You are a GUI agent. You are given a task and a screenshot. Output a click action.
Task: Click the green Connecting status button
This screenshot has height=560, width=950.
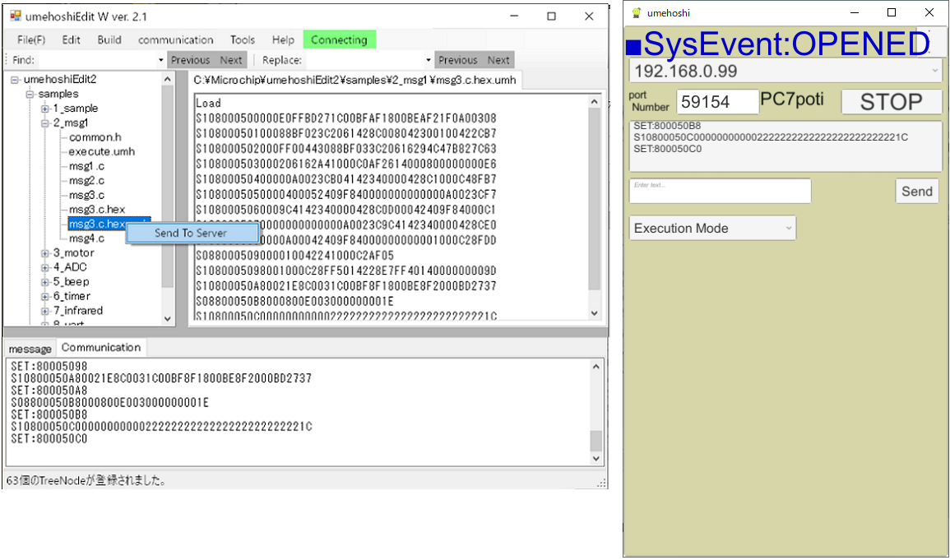[338, 39]
